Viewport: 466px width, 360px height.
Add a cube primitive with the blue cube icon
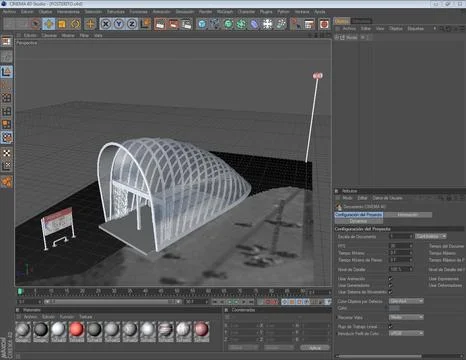[202, 24]
